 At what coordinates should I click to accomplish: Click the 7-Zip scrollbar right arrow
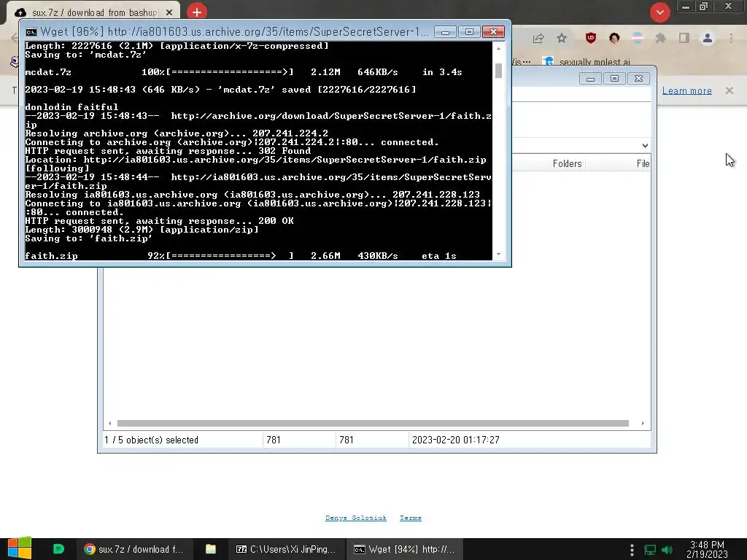(643, 424)
